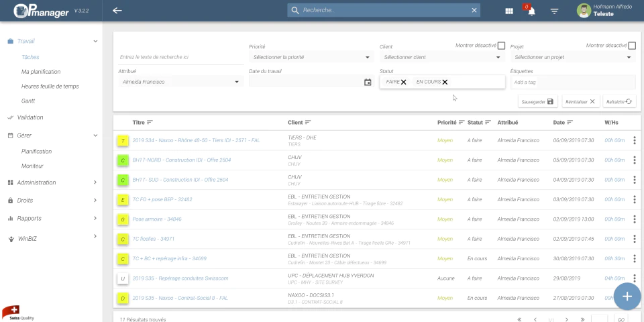Screen dimensions: 644x322
Task: Remove the EN COURS status filter chip
Action: 445,82
